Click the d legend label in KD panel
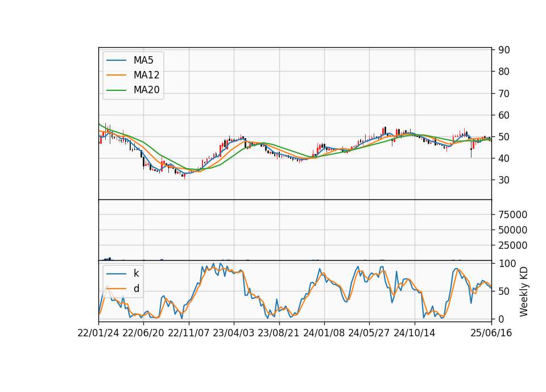This screenshot has width=546, height=392. (136, 289)
